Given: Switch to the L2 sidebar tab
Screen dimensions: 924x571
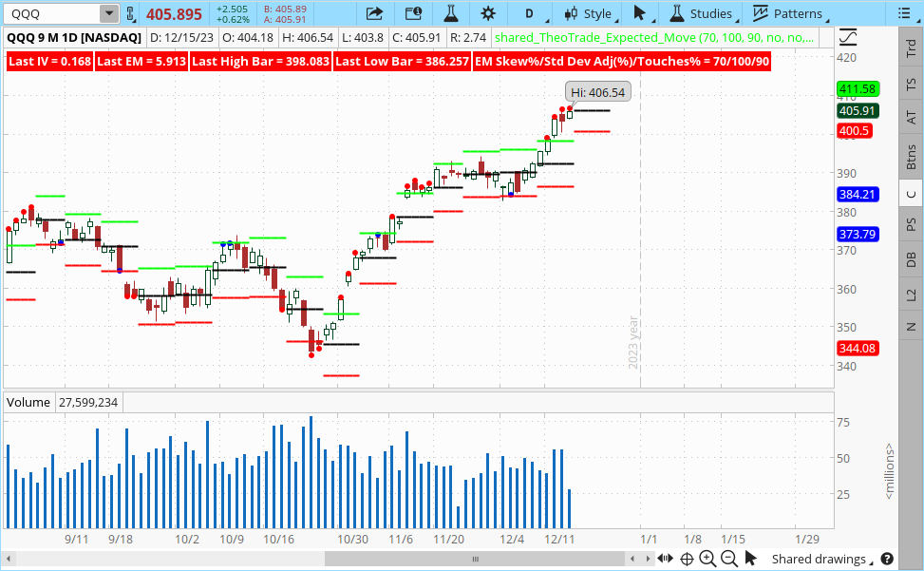Looking at the screenshot, I should tap(912, 296).
